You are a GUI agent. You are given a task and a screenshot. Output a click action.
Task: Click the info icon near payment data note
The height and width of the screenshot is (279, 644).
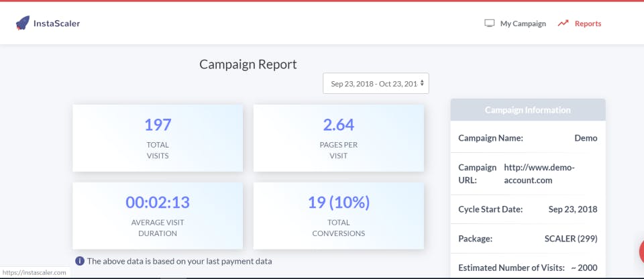80,261
